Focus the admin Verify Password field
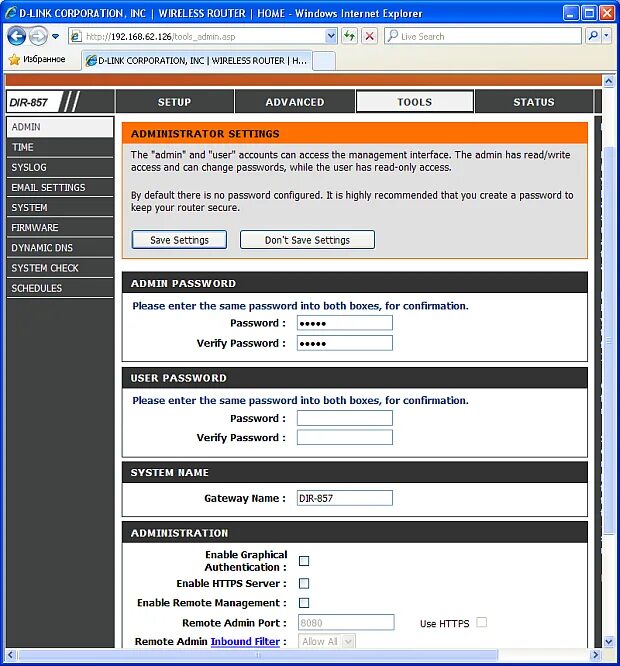 tap(345, 343)
